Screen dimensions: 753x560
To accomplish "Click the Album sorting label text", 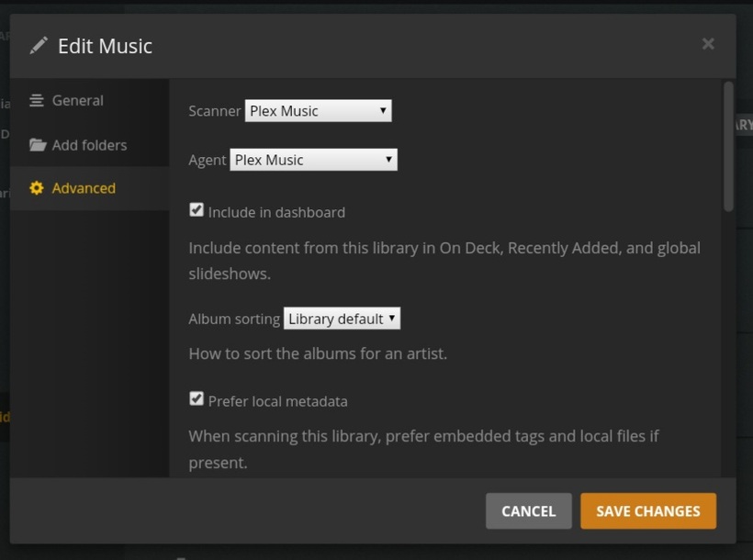I will (x=234, y=319).
